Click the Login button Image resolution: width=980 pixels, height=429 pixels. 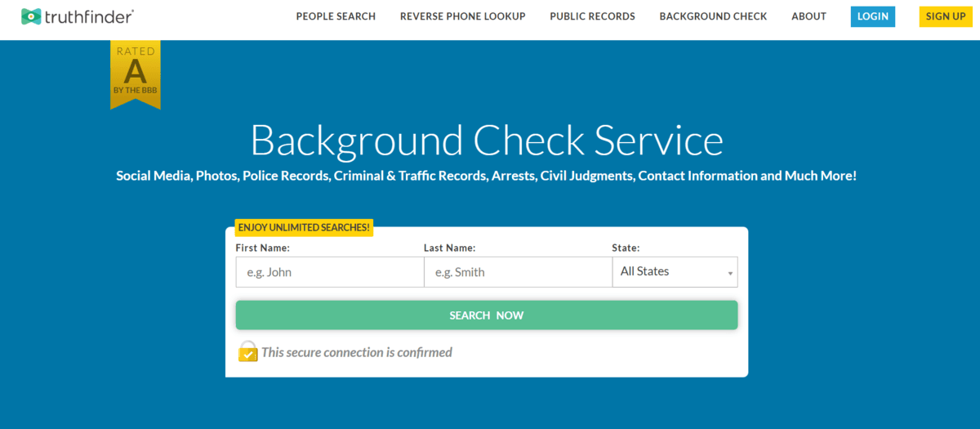click(873, 16)
